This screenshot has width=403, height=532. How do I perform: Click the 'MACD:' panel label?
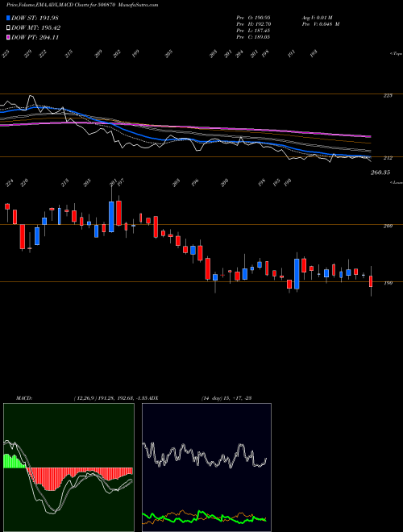(23, 398)
